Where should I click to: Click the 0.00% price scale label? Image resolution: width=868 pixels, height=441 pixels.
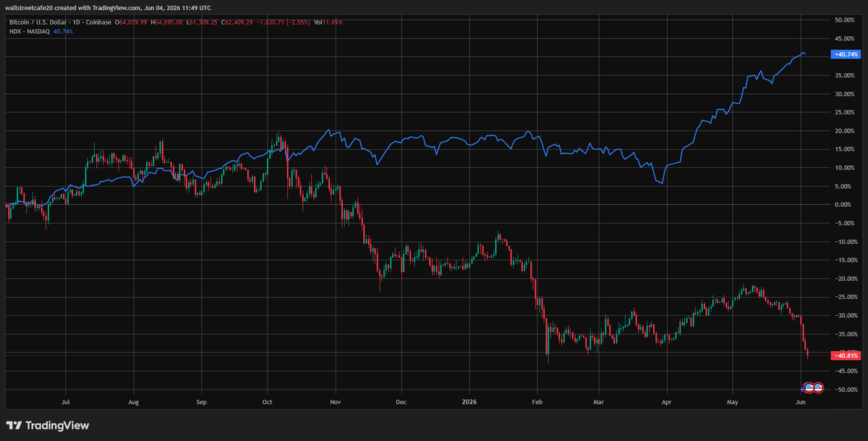pyautogui.click(x=846, y=205)
